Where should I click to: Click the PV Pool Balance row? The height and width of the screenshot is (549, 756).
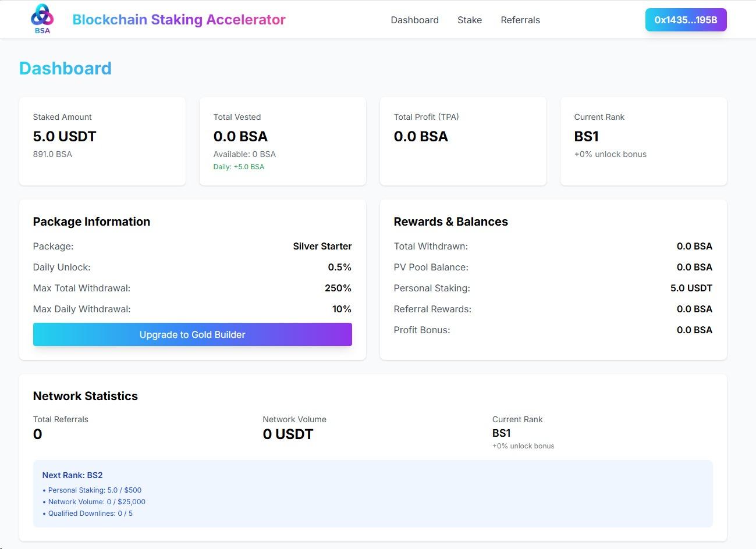(x=552, y=267)
